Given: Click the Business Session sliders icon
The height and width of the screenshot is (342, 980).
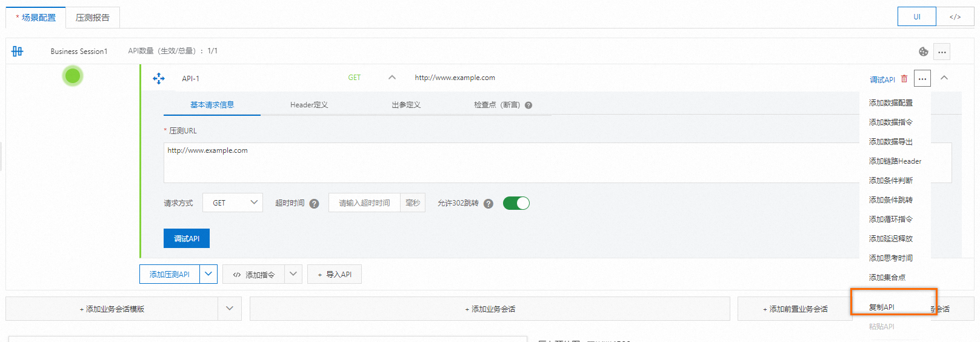Looking at the screenshot, I should pos(17,52).
